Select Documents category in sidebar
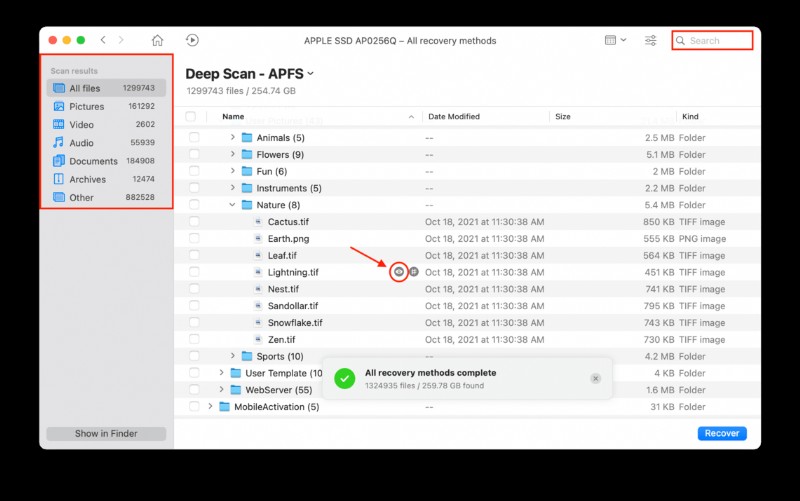 pos(106,161)
